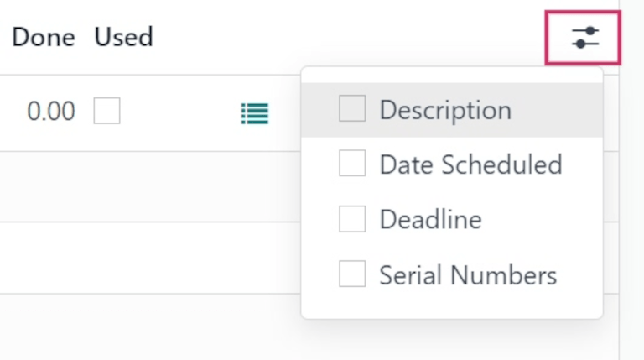Select the Serial Numbers menu label

(467, 274)
